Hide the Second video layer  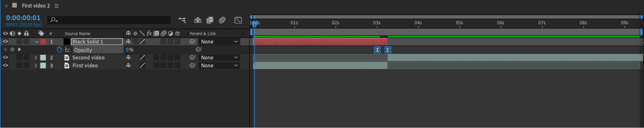pos(5,57)
